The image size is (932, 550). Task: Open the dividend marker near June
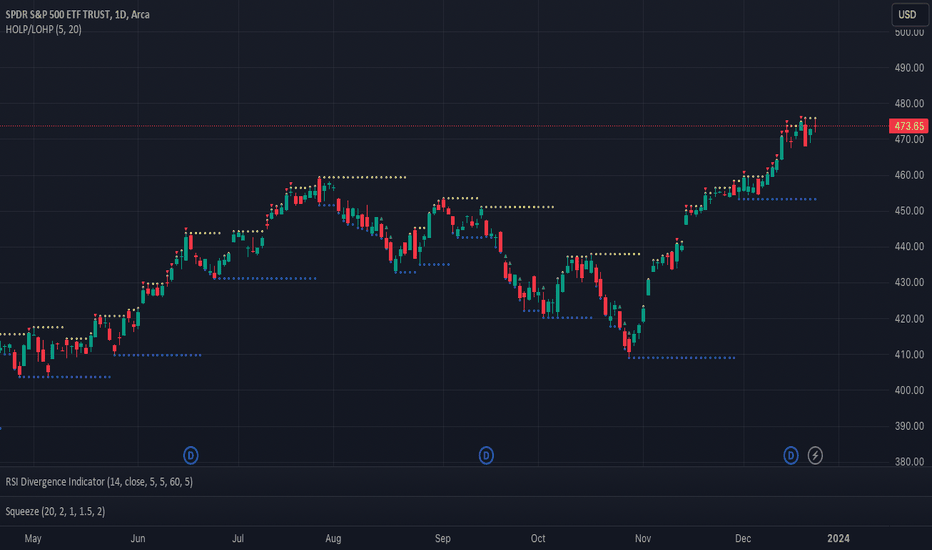coord(191,455)
